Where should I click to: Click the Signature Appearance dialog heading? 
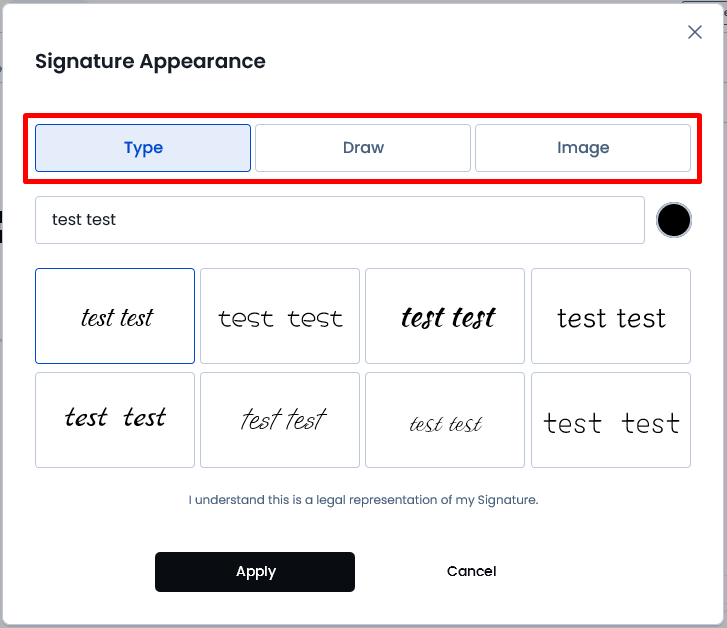pyautogui.click(x=150, y=61)
